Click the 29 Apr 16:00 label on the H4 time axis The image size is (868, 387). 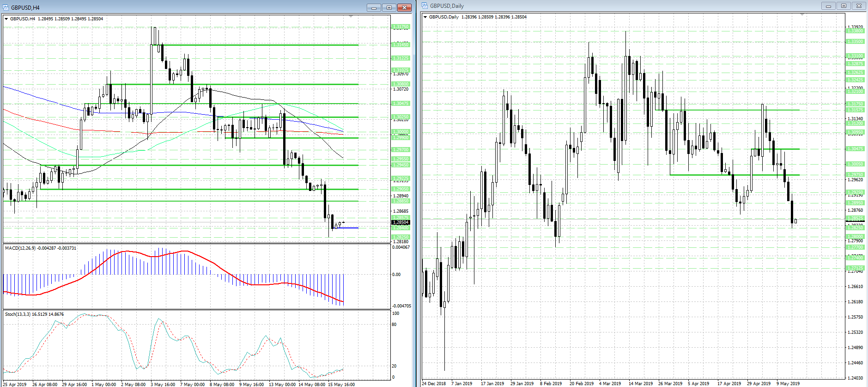(74, 384)
